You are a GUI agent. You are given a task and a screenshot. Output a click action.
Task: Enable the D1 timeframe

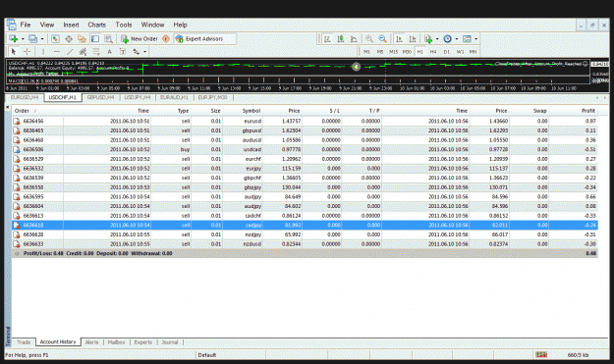[x=447, y=52]
